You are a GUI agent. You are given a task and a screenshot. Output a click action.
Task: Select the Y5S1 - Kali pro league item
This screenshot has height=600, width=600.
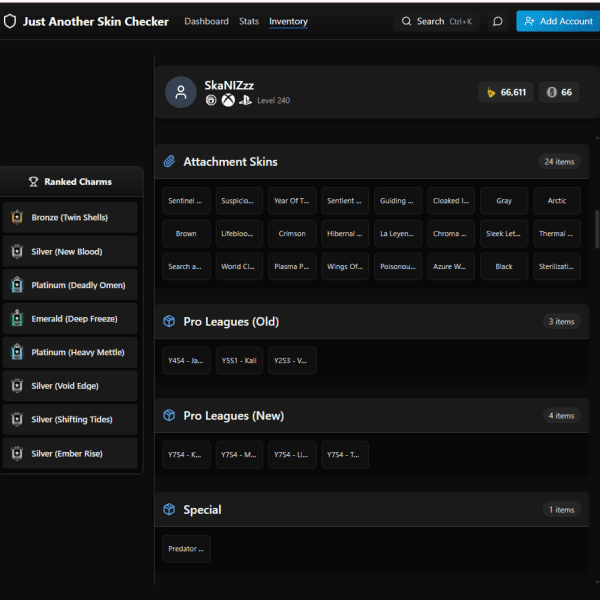click(239, 360)
